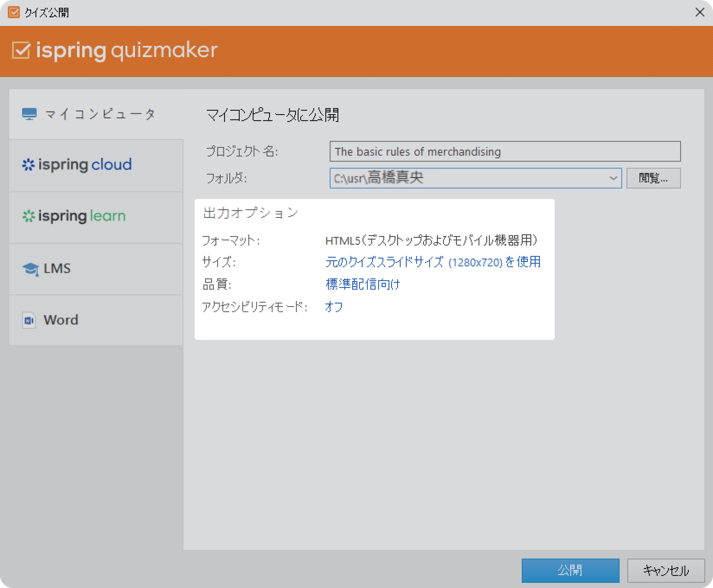Click the iSpring Cloud snowflake icon

click(29, 165)
